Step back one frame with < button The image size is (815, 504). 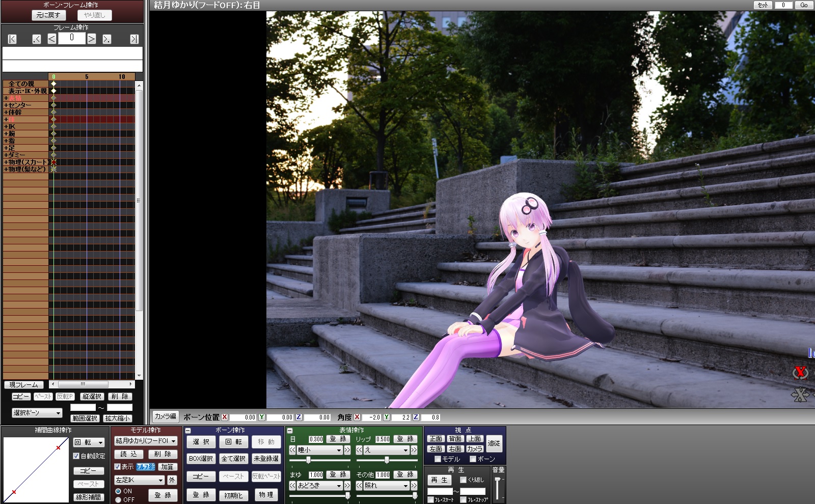click(52, 39)
